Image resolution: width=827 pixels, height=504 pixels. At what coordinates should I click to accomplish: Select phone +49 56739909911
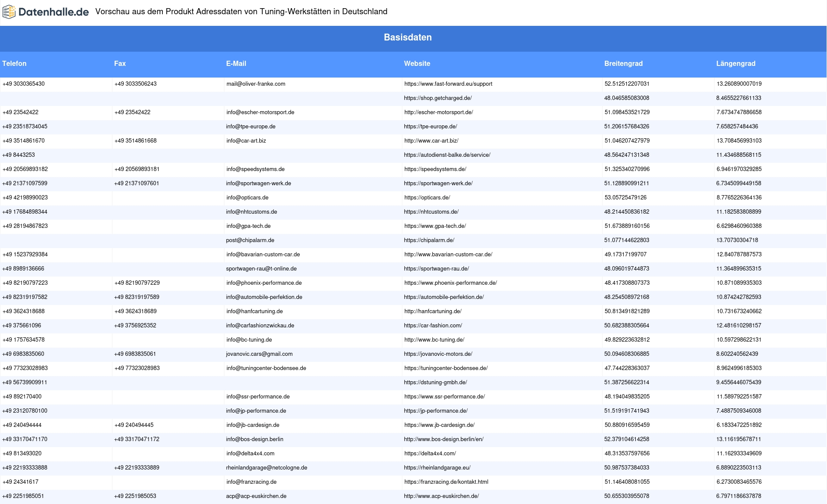[x=25, y=383]
